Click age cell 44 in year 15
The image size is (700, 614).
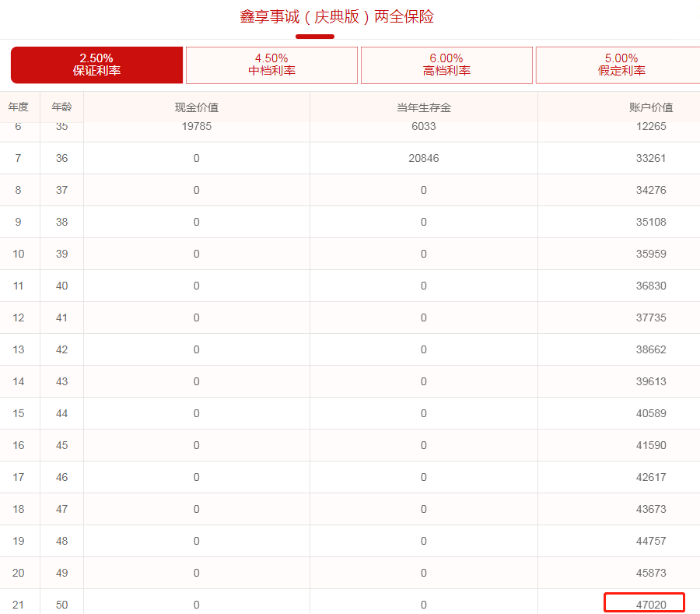coord(61,413)
